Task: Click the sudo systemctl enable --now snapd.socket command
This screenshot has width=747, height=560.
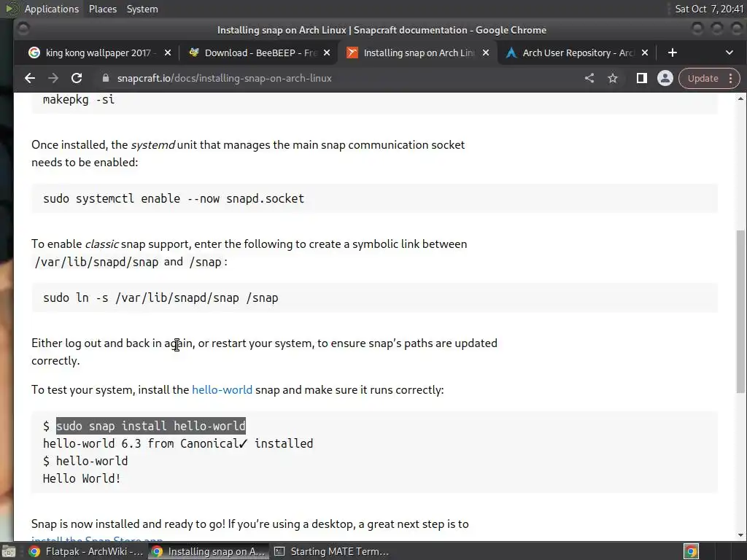Action: (174, 198)
